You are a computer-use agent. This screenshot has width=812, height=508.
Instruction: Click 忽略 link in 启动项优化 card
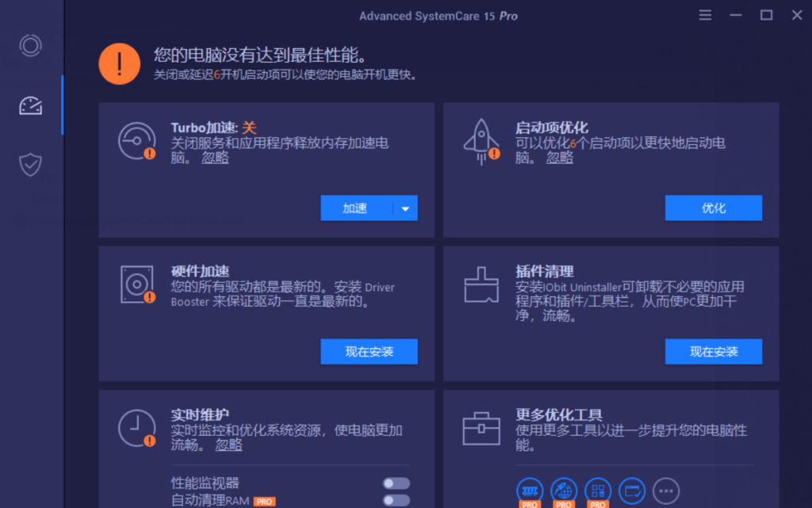click(x=560, y=158)
